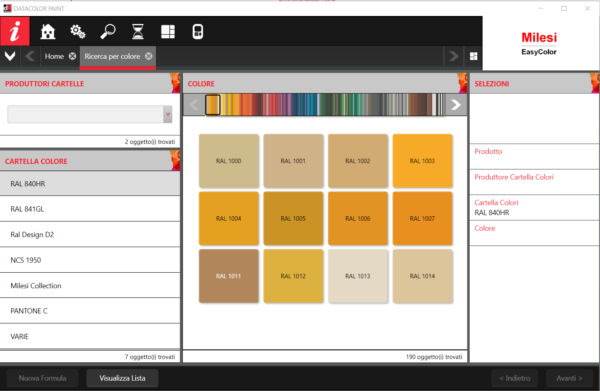Click the color spectrum strip
The height and width of the screenshot is (391, 600).
pos(325,105)
